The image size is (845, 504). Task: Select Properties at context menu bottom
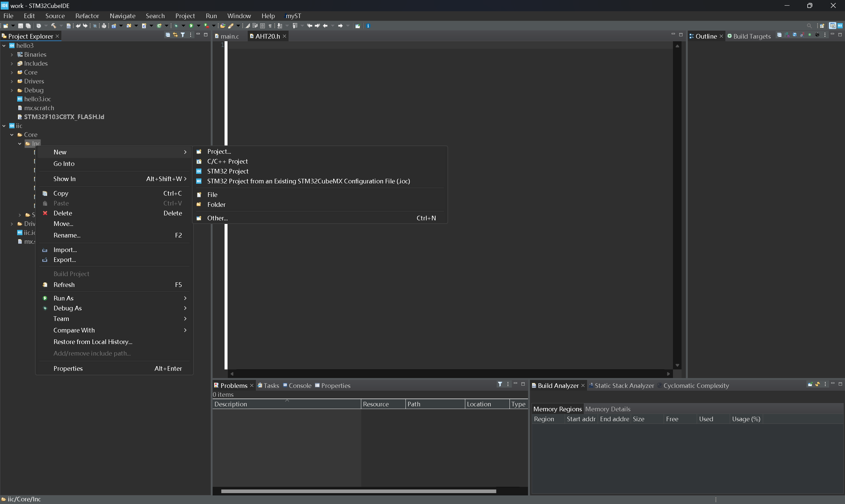click(x=68, y=368)
